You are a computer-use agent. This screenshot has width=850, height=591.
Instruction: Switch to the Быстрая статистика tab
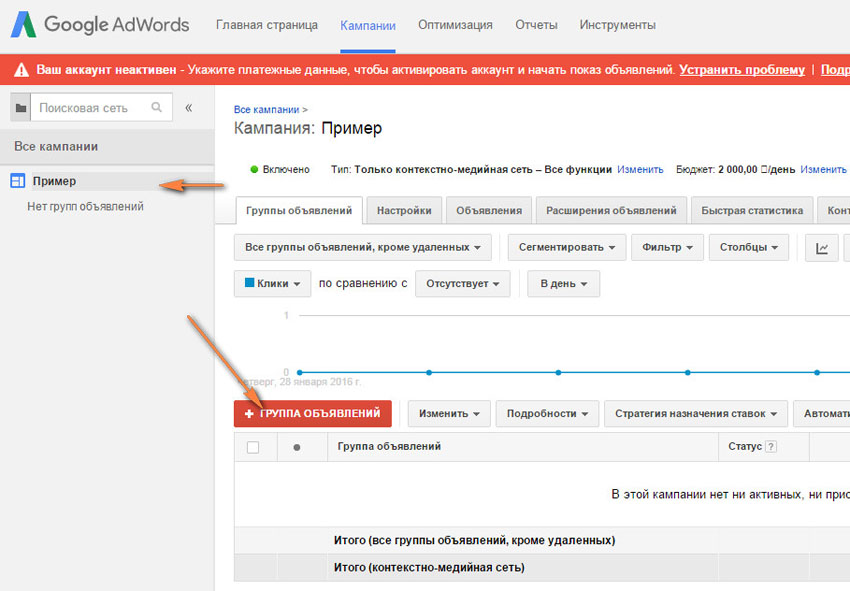coord(752,210)
